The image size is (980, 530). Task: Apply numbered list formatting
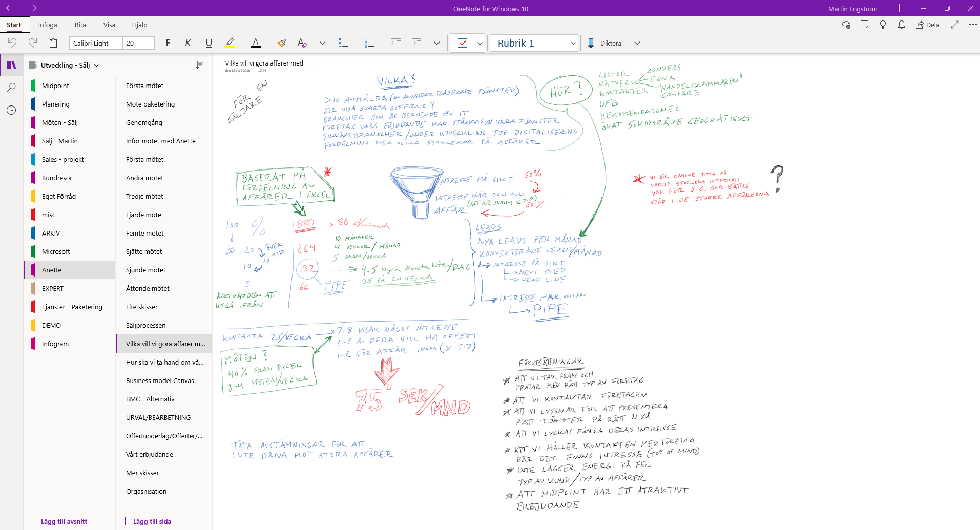[x=370, y=43]
